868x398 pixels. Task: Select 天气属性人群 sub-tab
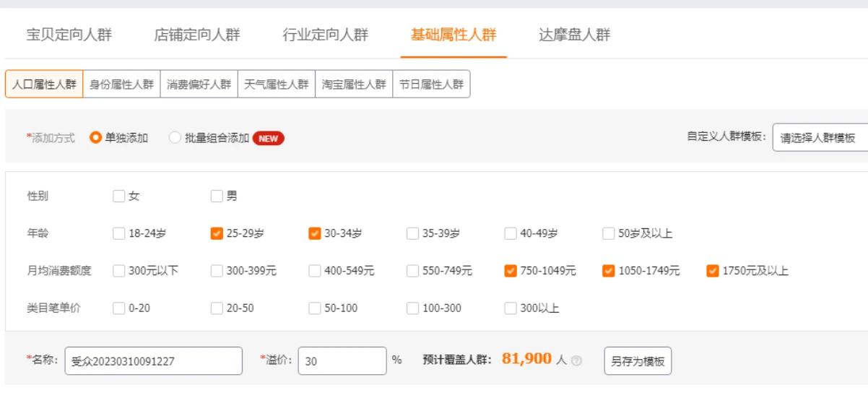click(277, 83)
